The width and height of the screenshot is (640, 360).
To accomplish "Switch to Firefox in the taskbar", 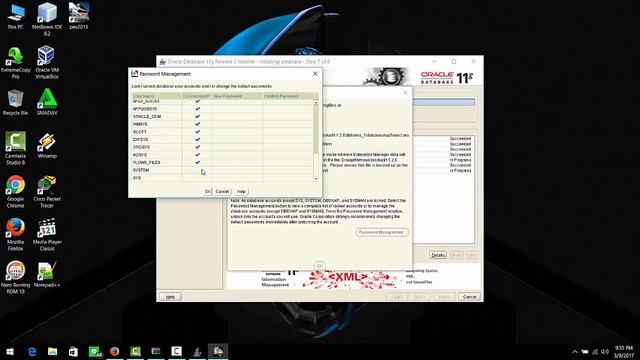I will pos(115,351).
